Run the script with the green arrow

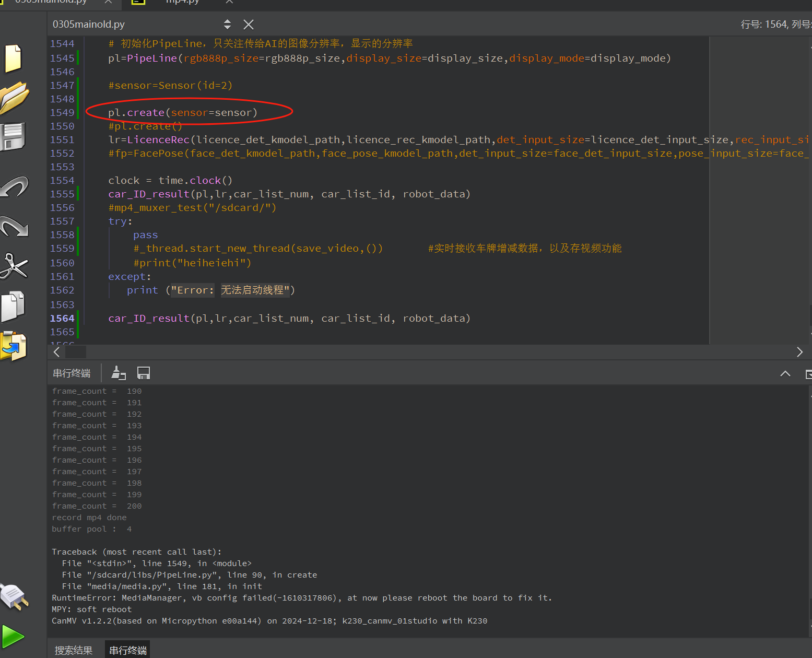[x=13, y=637]
